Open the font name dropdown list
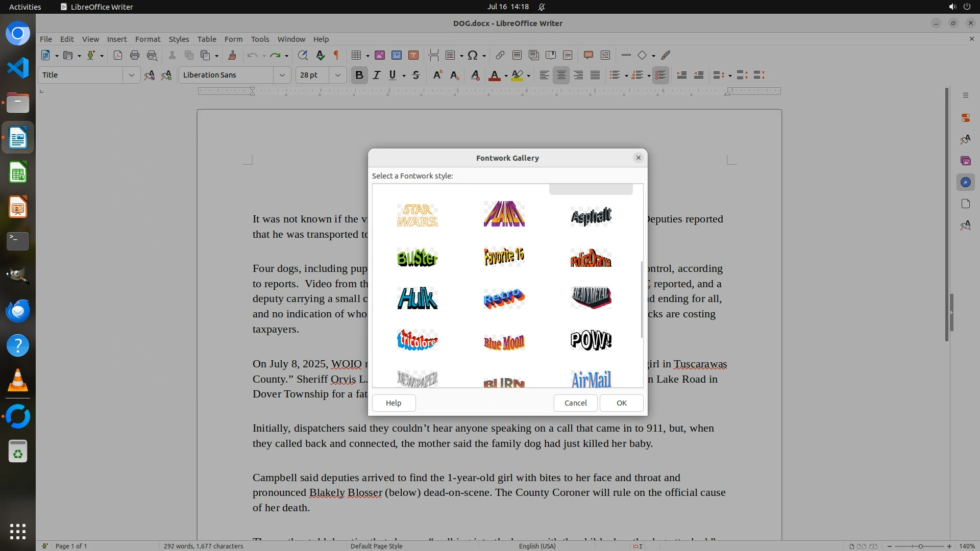The image size is (980, 551). click(x=282, y=75)
